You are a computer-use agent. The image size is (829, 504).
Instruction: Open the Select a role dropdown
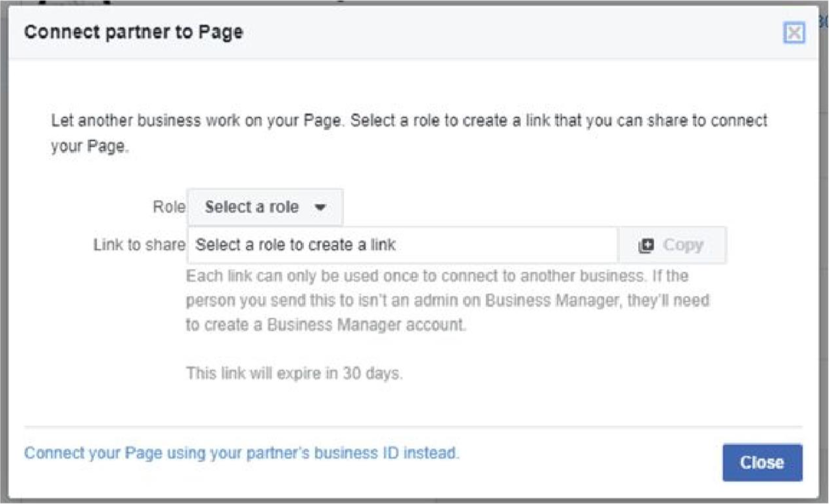coord(265,207)
